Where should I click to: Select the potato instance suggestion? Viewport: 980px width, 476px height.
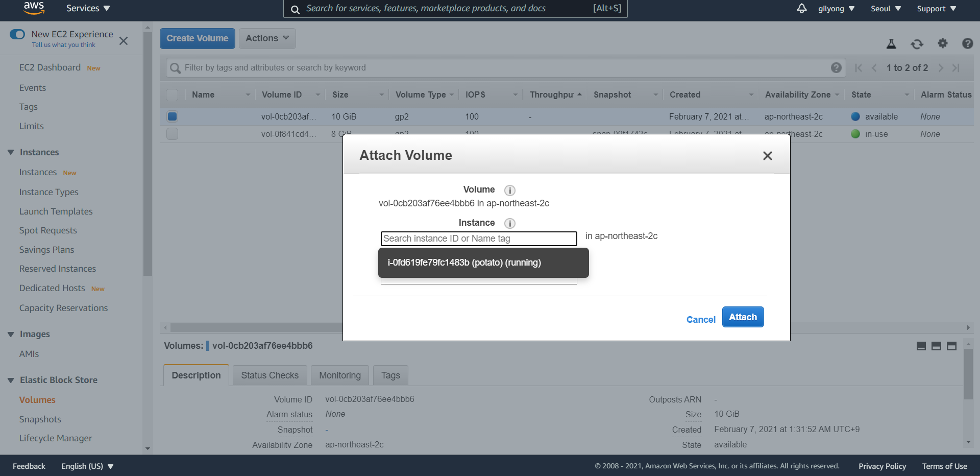483,263
